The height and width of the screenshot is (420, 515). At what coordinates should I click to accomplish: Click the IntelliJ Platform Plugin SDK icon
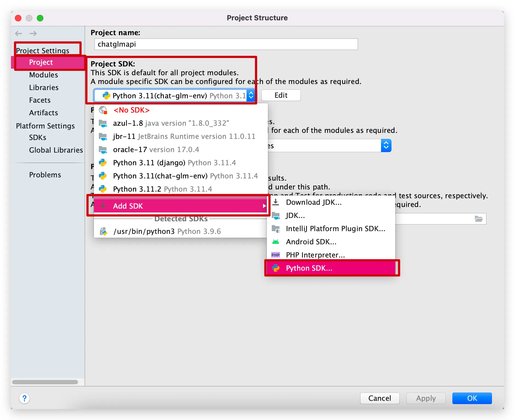click(276, 229)
